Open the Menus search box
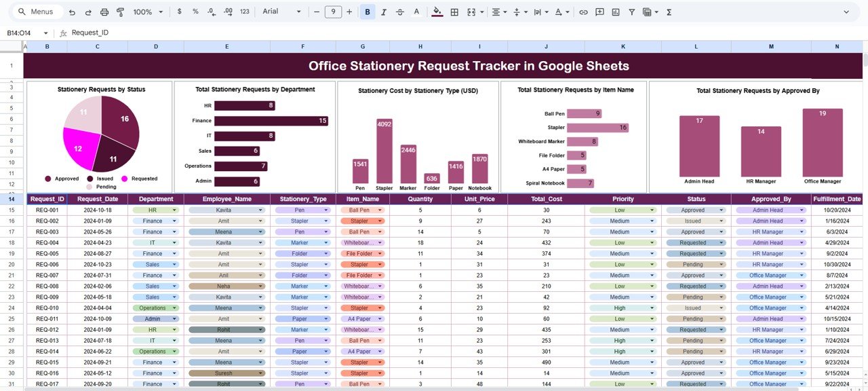Image resolution: width=868 pixels, height=391 pixels. point(37,12)
